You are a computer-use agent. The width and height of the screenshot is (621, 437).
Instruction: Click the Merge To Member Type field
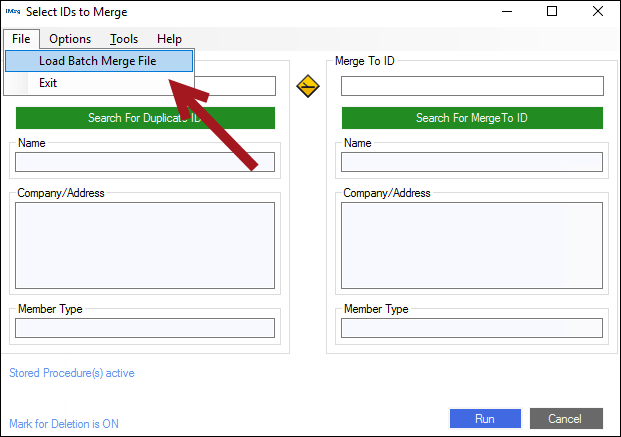point(472,328)
